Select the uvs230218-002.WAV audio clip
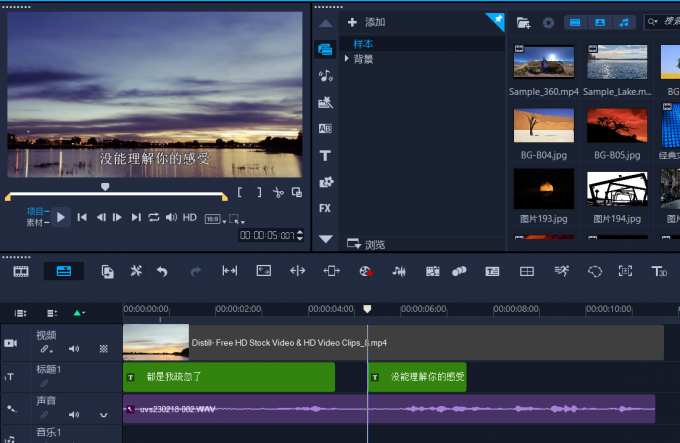Viewport: 680px width, 443px height. tap(389, 409)
